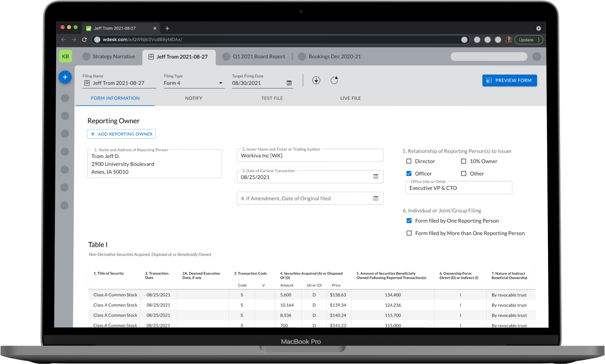
Task: Open calendar for Amendment original date
Action: tap(376, 198)
